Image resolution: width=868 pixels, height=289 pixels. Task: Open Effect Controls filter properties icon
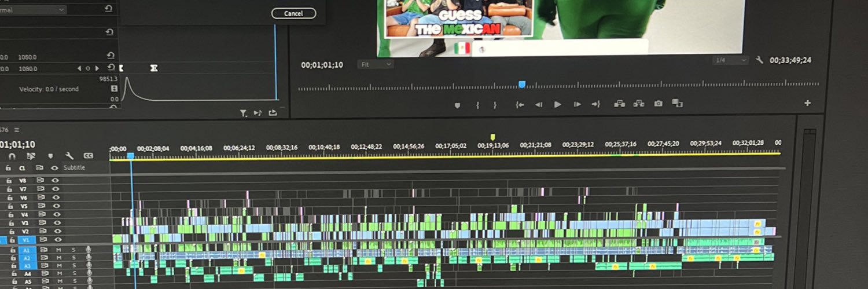point(244,113)
